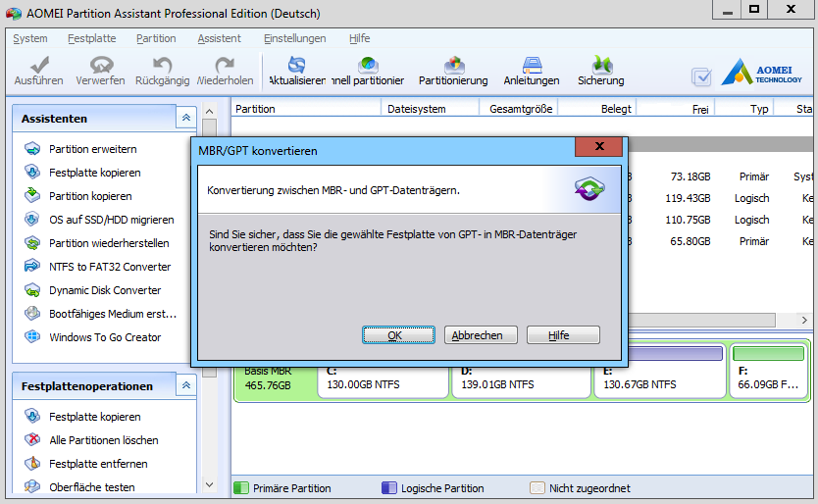Screen dimensions: 818x504
Task: Click the Ausführen checkmark toolbar icon
Action: pyautogui.click(x=39, y=65)
